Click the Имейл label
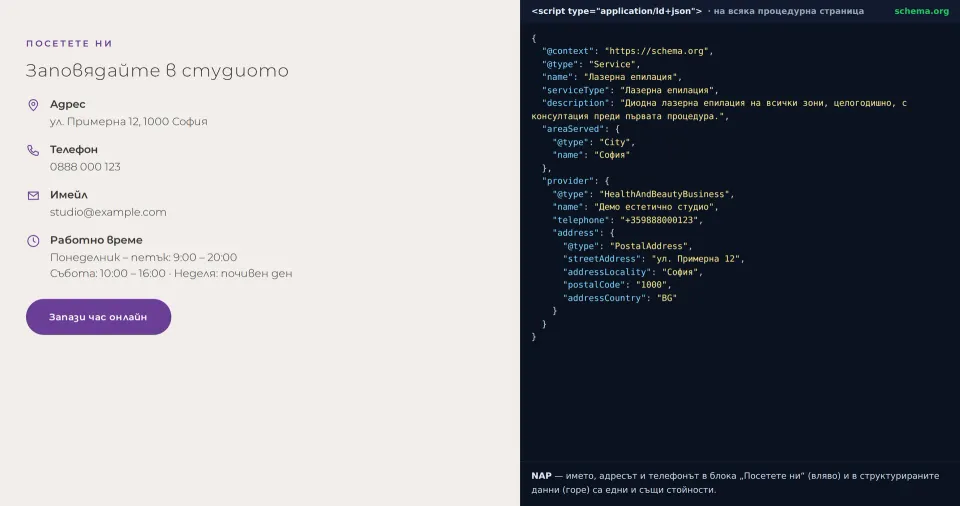This screenshot has width=960, height=506. (69, 195)
